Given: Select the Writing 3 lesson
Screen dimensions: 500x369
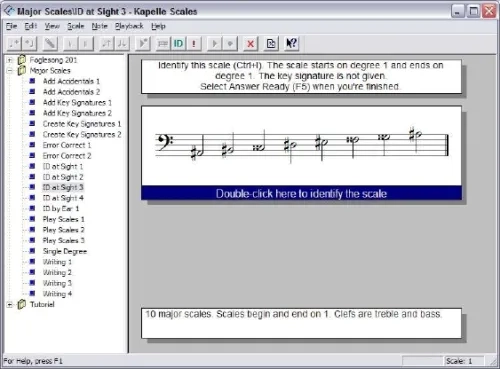Looking at the screenshot, I should click(57, 283).
